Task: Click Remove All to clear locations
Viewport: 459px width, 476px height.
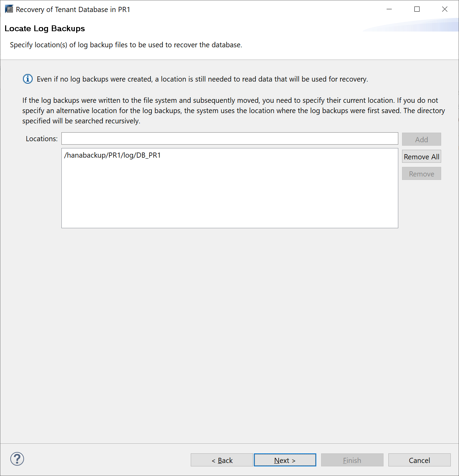Action: (x=421, y=157)
